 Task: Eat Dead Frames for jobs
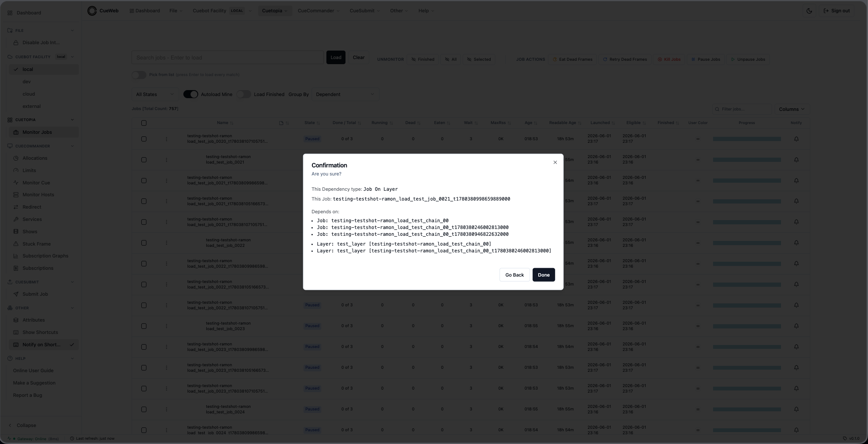[x=573, y=59]
